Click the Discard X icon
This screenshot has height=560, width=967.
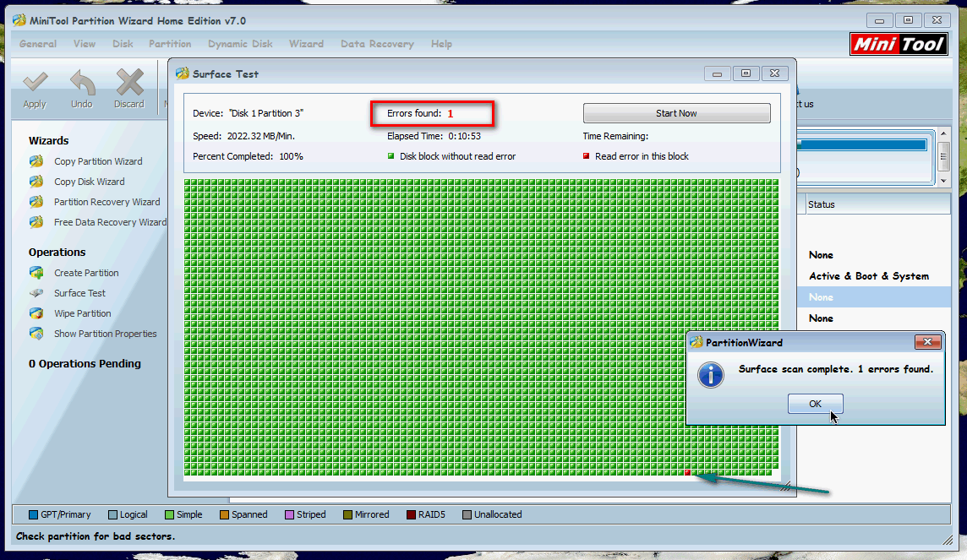128,82
